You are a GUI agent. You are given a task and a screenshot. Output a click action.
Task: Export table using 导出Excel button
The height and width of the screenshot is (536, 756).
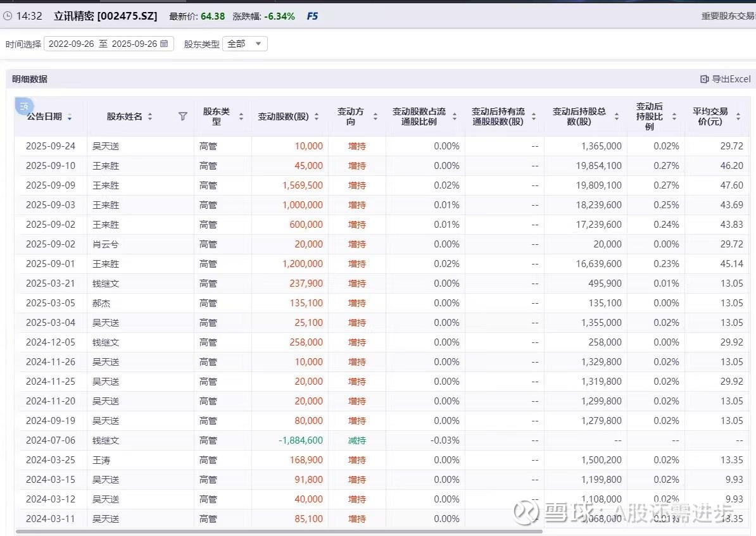coord(726,79)
